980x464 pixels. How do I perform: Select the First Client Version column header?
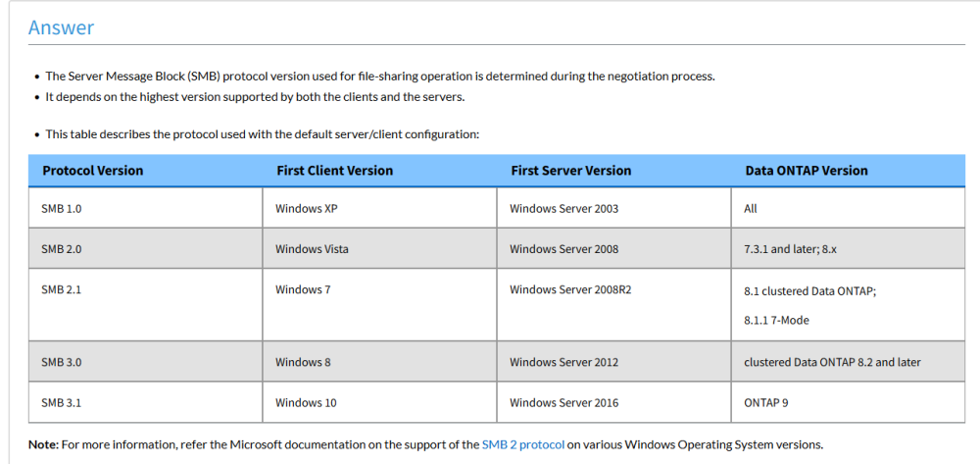(379, 171)
